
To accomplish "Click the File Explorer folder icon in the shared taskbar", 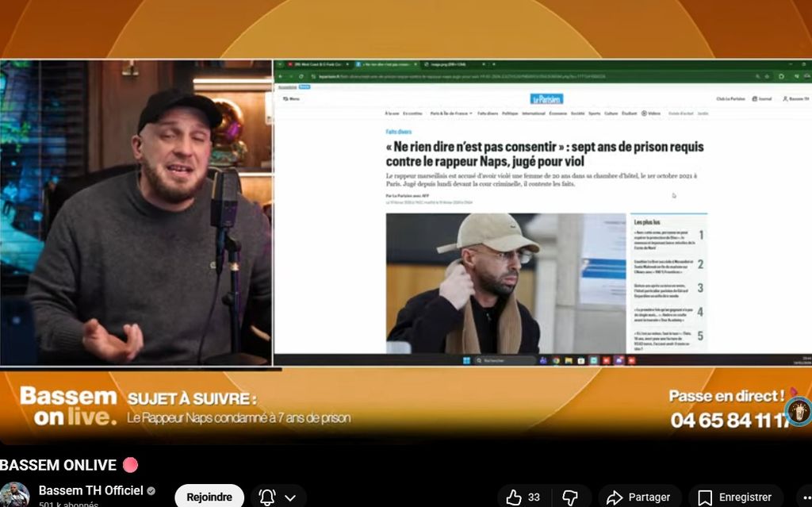I will coord(568,360).
